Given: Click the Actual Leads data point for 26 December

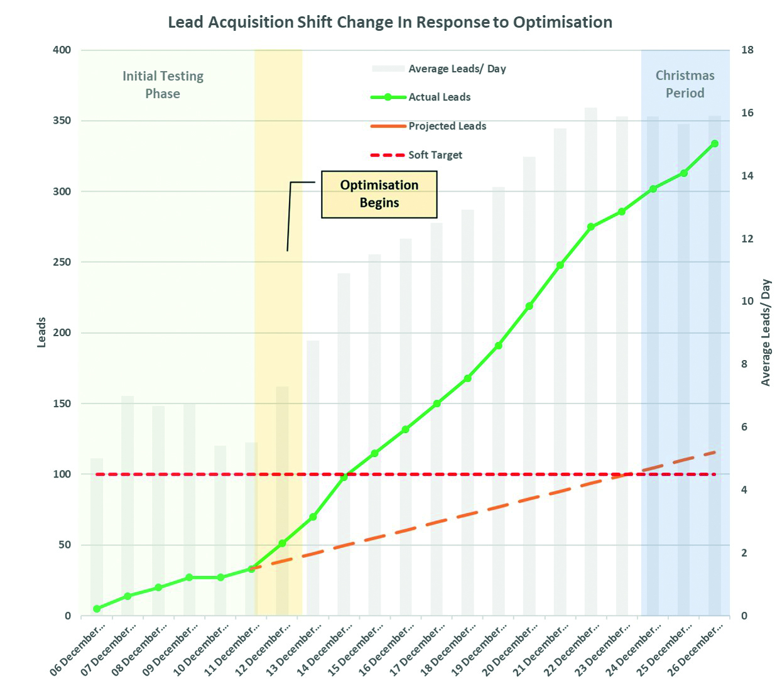Looking at the screenshot, I should pos(715,144).
